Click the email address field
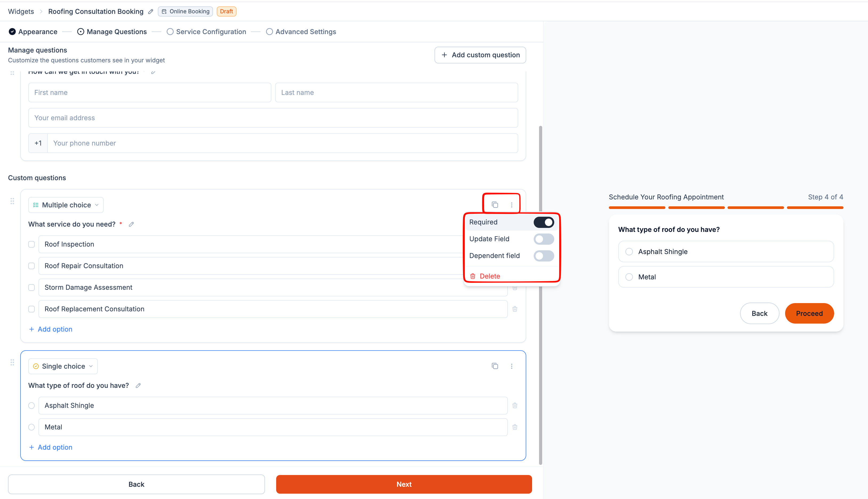The image size is (868, 499). [x=273, y=118]
